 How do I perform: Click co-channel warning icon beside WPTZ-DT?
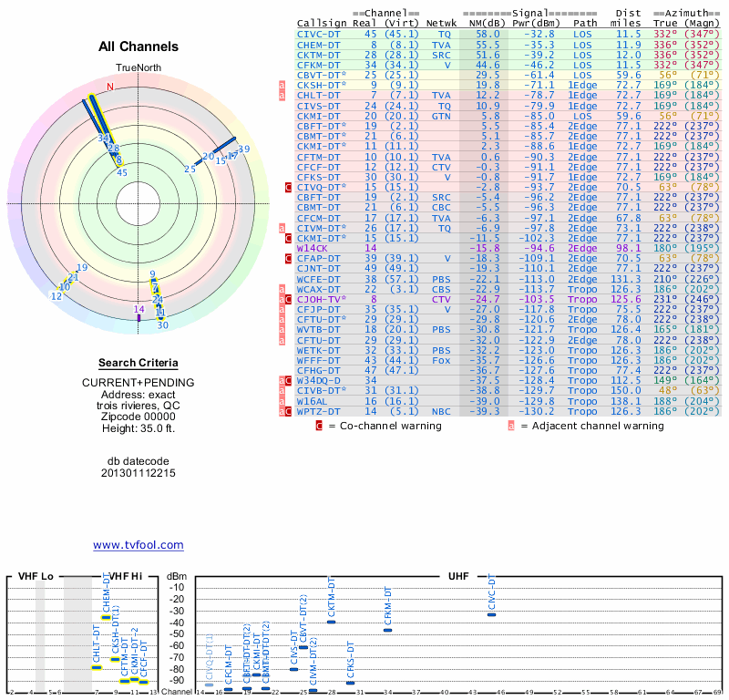(289, 412)
